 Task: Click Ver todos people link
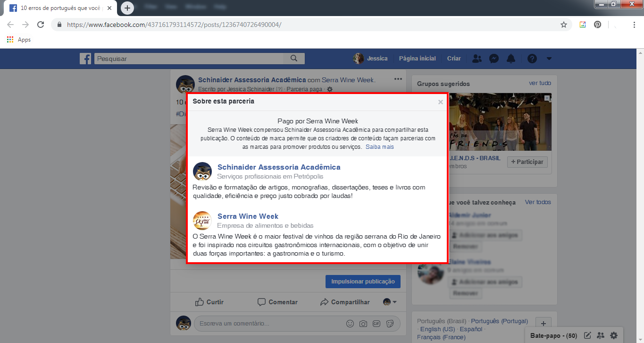[538, 202]
